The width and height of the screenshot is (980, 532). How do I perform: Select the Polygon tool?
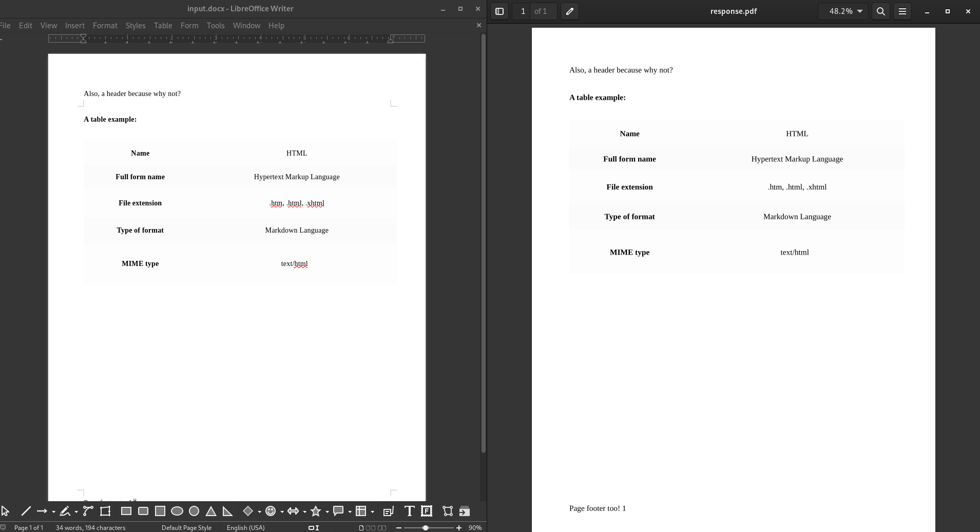tap(105, 511)
